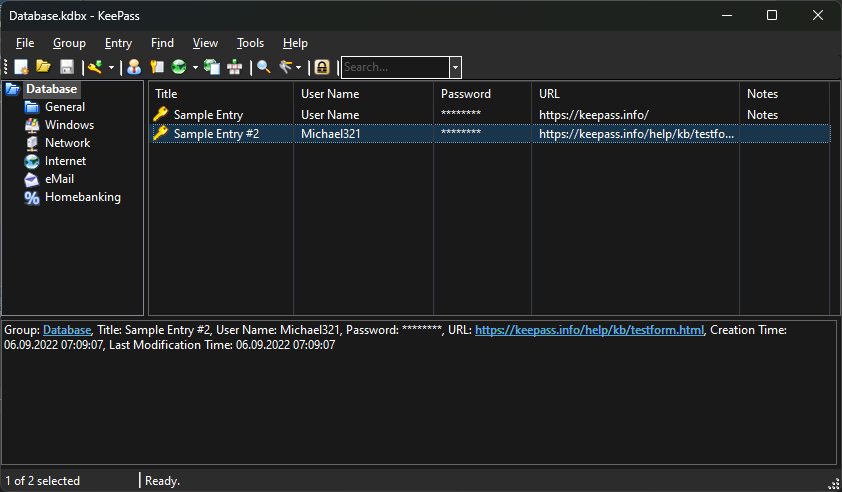Click the Homebanking percent icon
842x492 pixels.
[x=32, y=198]
